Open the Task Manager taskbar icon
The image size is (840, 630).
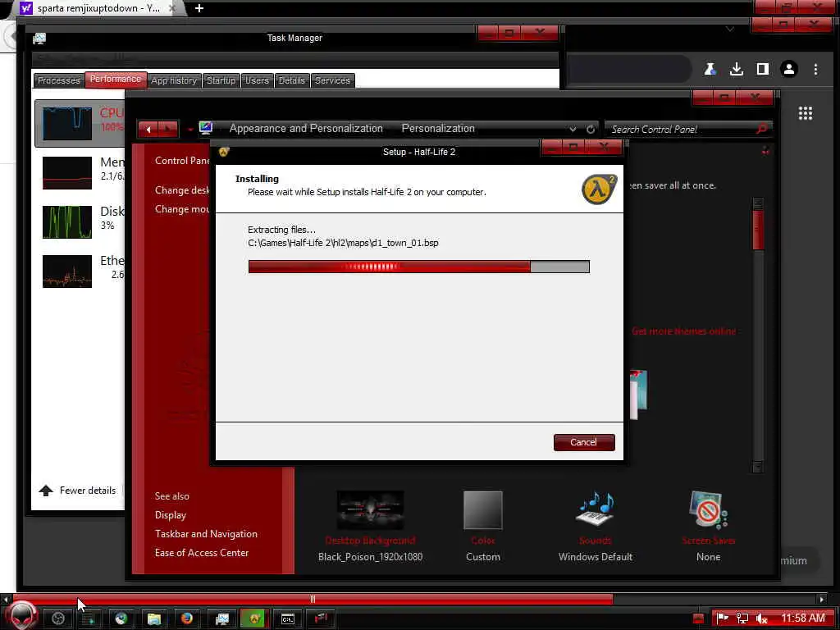click(x=221, y=619)
